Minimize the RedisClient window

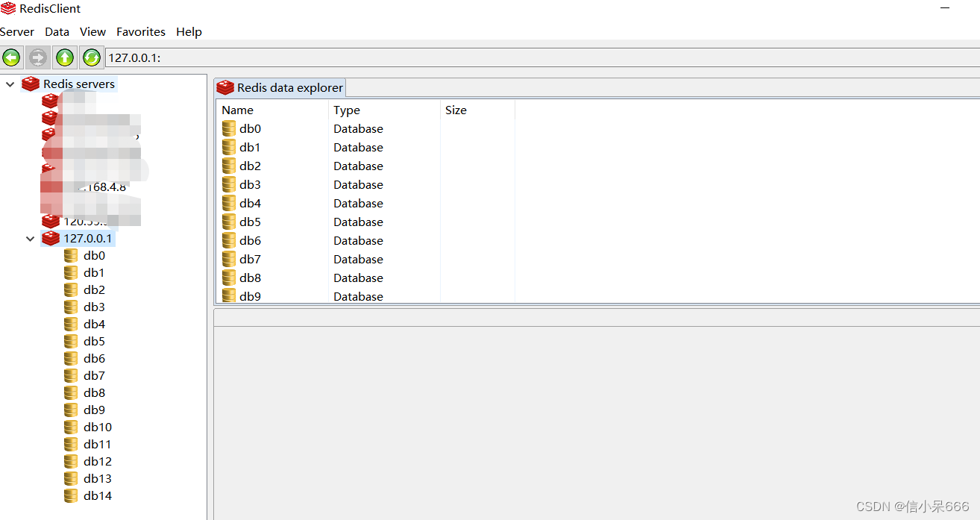pyautogui.click(x=946, y=7)
